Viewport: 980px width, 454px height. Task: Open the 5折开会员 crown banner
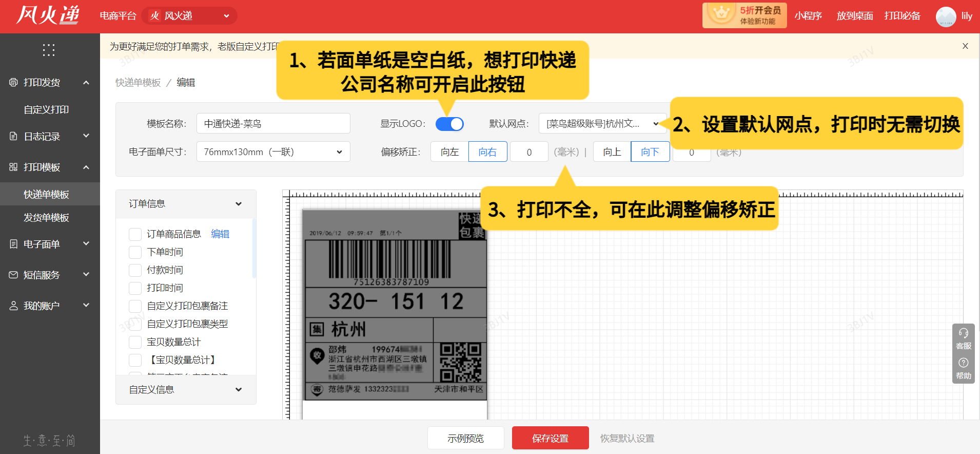[744, 15]
